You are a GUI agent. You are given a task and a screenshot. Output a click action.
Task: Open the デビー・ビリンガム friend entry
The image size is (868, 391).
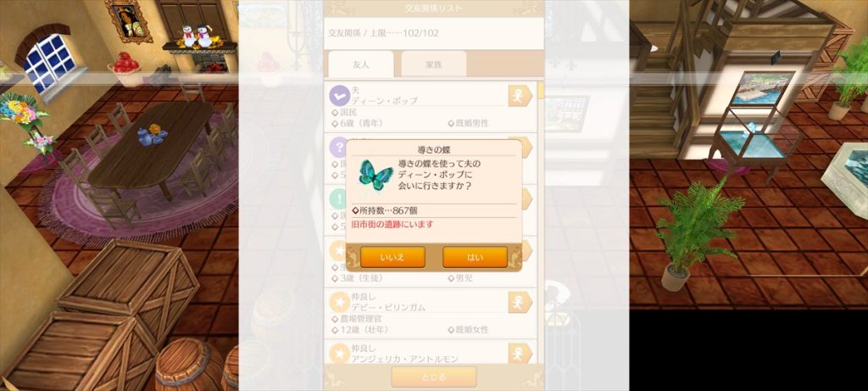430,313
